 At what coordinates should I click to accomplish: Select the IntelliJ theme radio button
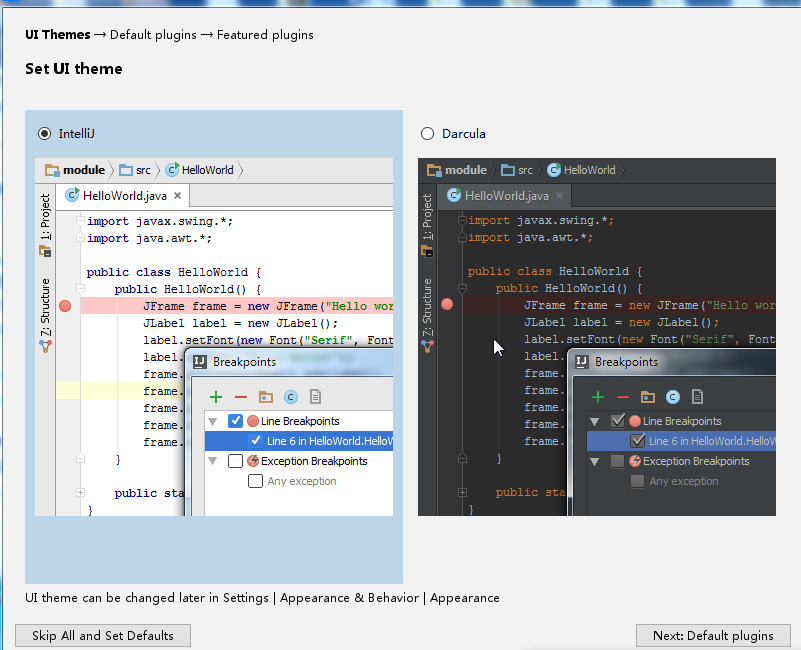pos(45,134)
